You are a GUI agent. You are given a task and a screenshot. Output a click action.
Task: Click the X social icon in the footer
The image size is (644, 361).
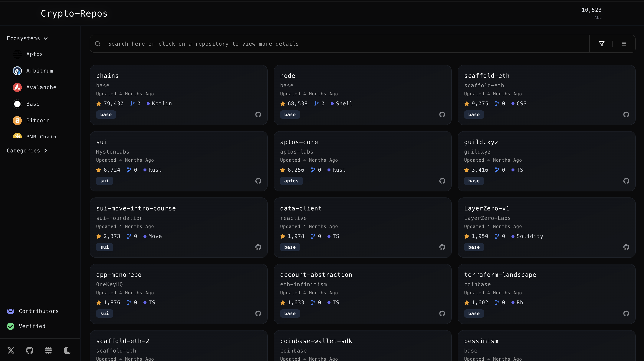11,350
